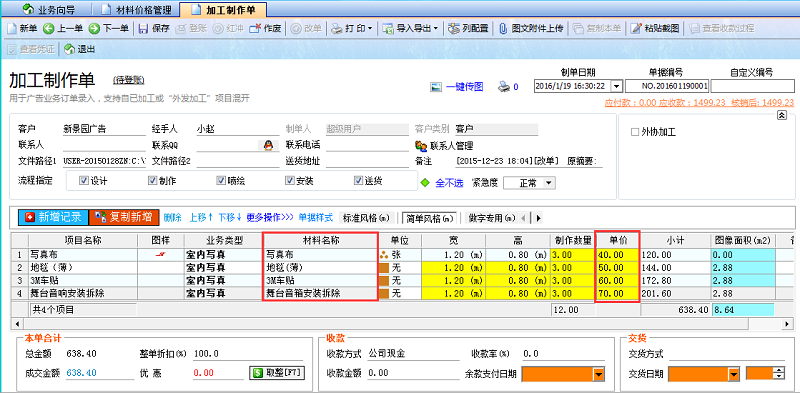Uncheck the 送货 process checkbox
This screenshot has width=800, height=393.
(358, 180)
